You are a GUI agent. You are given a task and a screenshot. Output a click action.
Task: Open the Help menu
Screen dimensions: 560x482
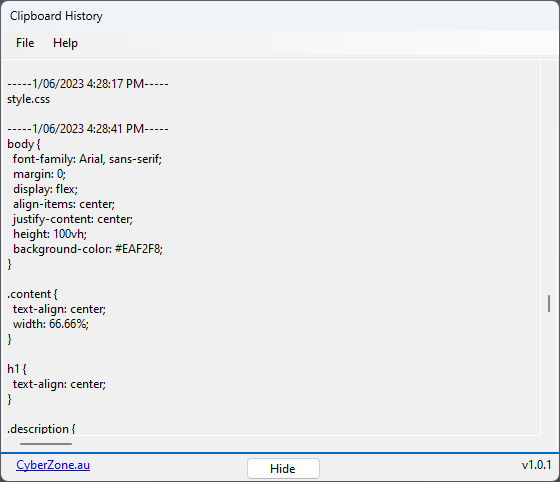pyautogui.click(x=65, y=43)
